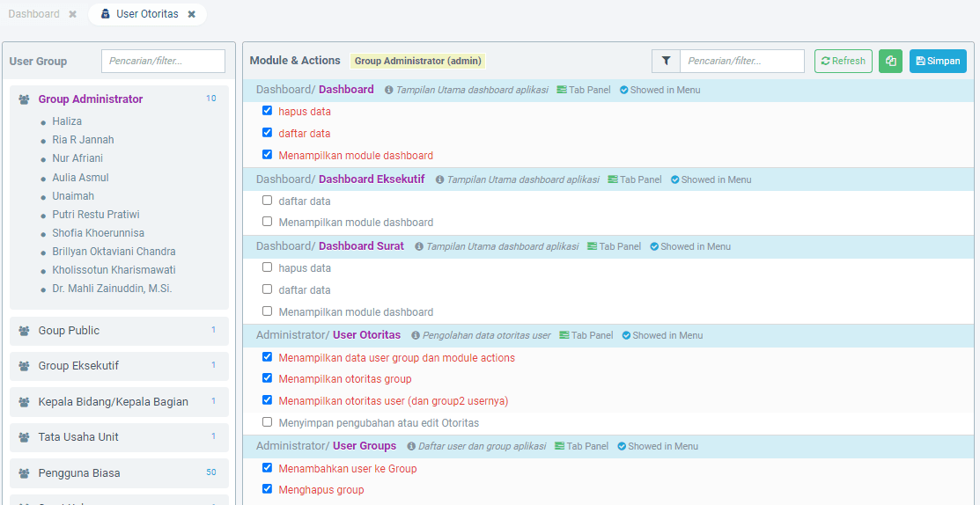
Task: Click the Refresh button
Action: pos(844,62)
